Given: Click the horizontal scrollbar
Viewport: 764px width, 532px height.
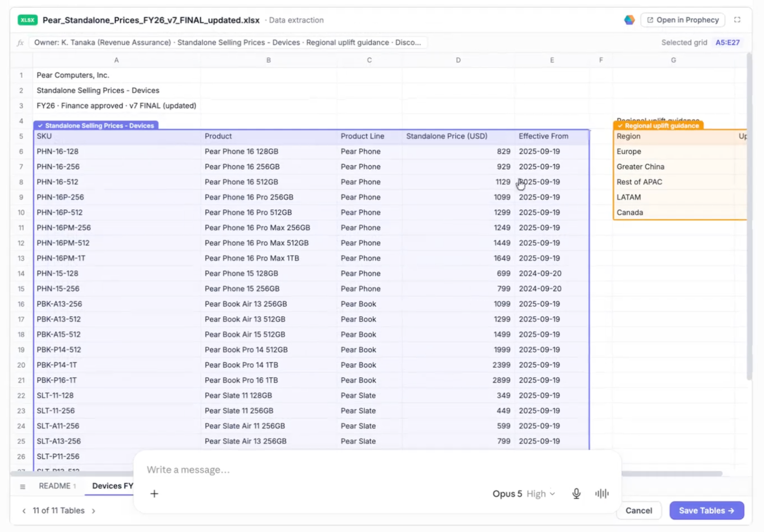Looking at the screenshot, I should pyautogui.click(x=671, y=474).
